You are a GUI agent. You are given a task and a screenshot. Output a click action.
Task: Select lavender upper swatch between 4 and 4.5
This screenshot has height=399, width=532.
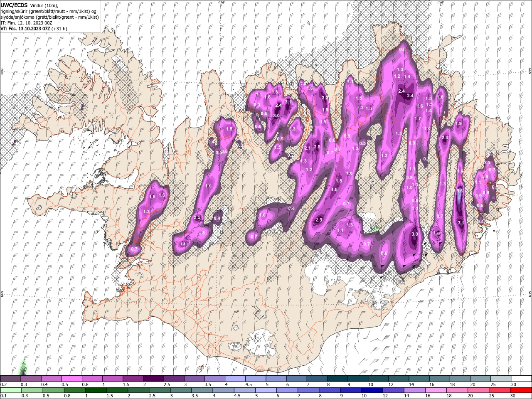pos(235,379)
